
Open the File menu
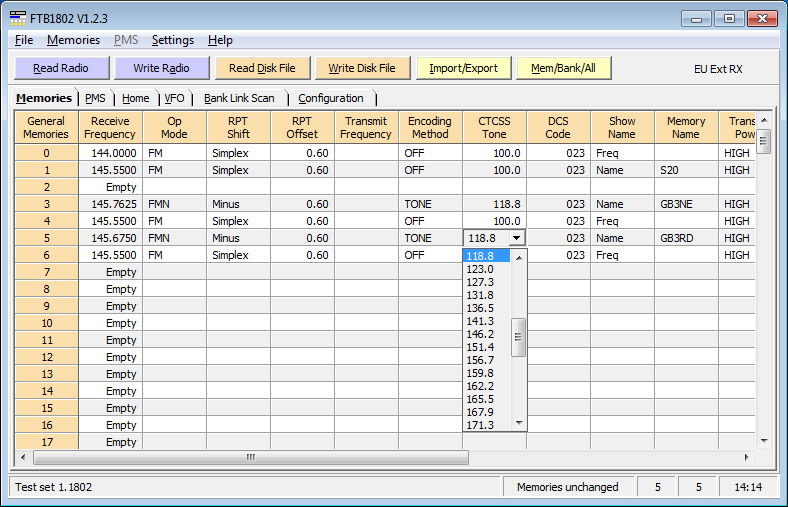coord(24,40)
